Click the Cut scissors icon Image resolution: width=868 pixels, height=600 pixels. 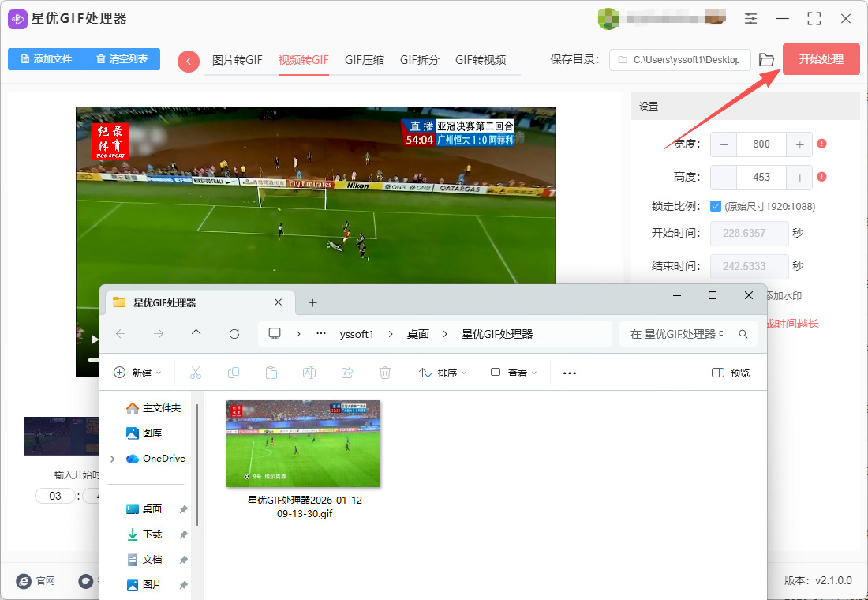pyautogui.click(x=196, y=373)
